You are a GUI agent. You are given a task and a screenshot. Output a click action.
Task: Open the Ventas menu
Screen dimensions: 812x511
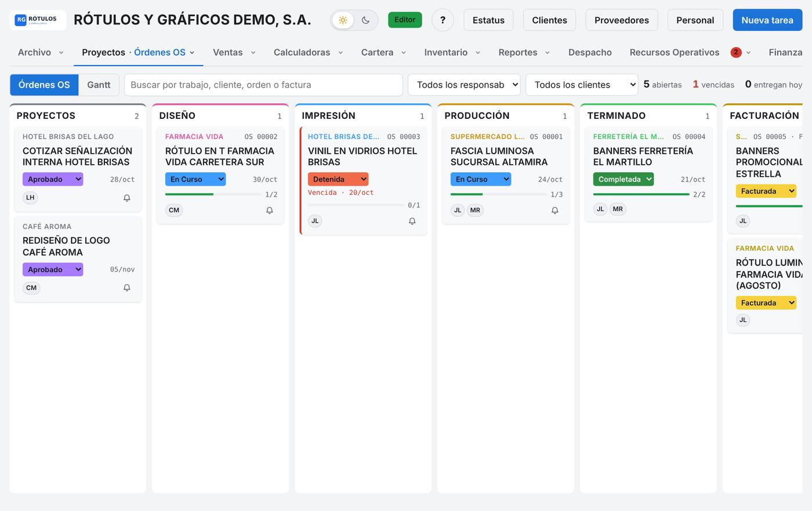point(234,52)
